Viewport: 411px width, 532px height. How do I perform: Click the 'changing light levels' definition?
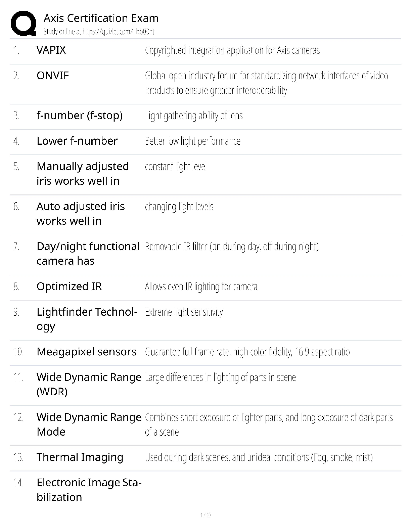click(179, 207)
